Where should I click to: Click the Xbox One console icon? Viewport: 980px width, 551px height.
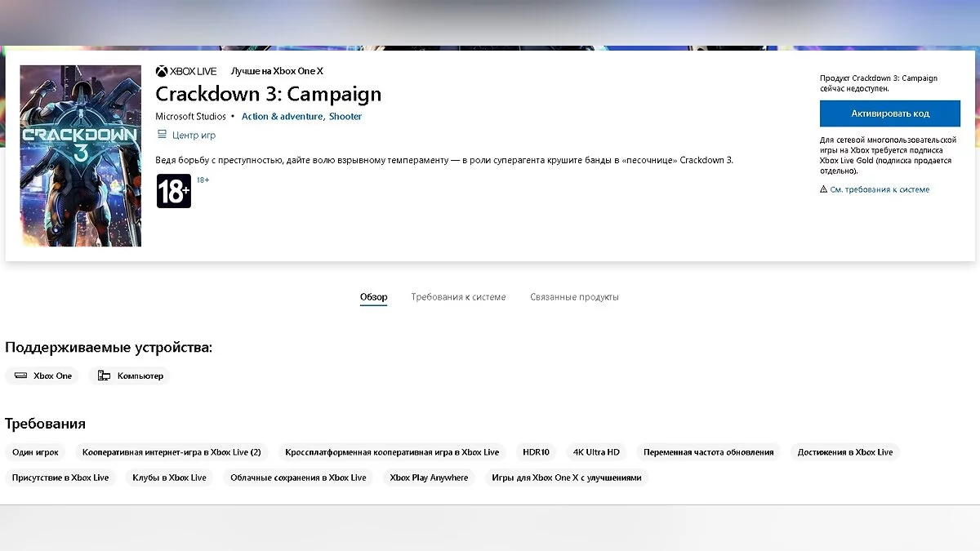pos(20,376)
